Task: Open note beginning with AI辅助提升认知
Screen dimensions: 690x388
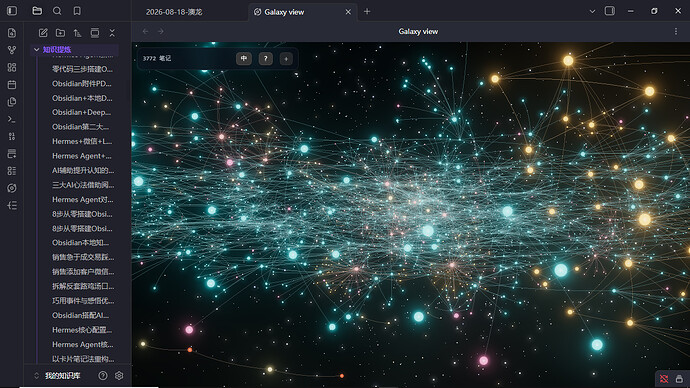Action: coord(83,170)
